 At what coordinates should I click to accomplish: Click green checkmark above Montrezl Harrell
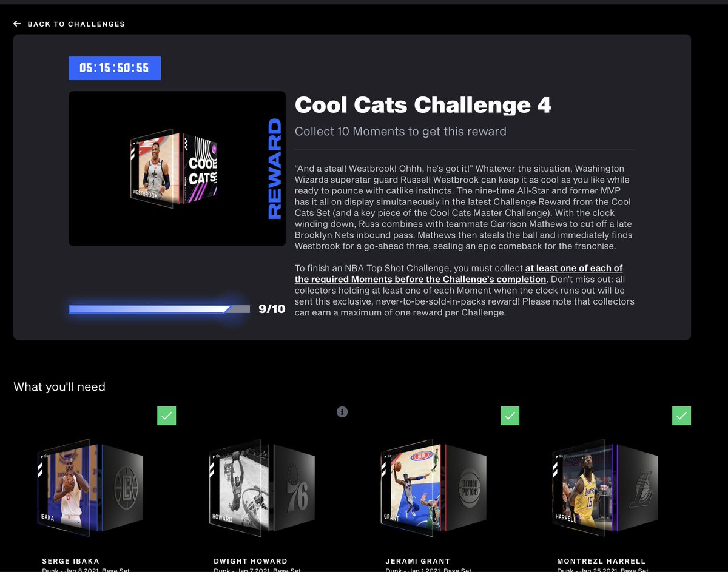pyautogui.click(x=682, y=416)
